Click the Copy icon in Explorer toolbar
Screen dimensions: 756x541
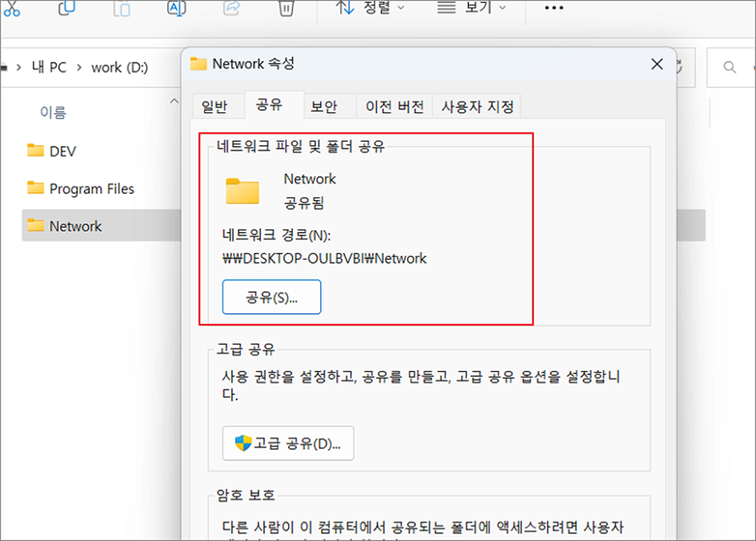(x=66, y=7)
